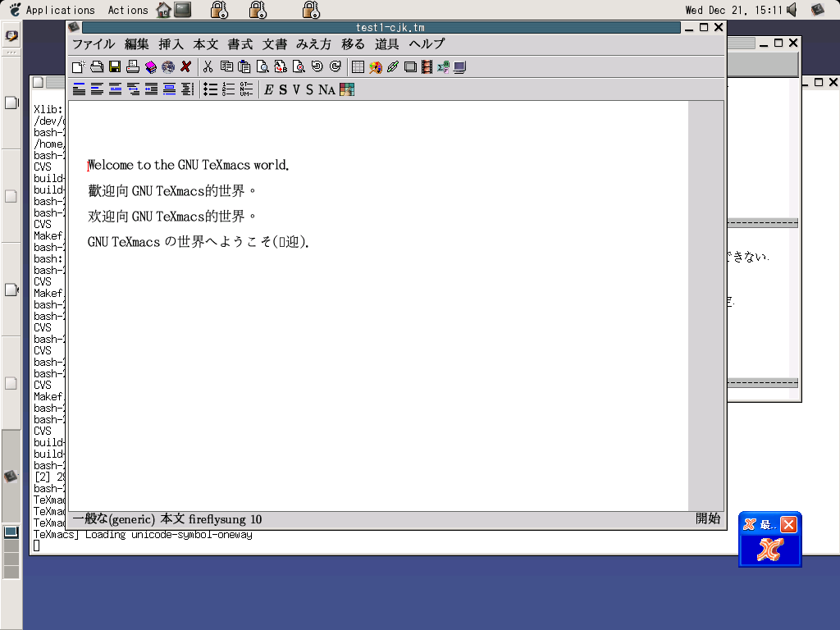Paste from clipboard with the clipboard icon
The width and height of the screenshot is (840, 630).
244,67
